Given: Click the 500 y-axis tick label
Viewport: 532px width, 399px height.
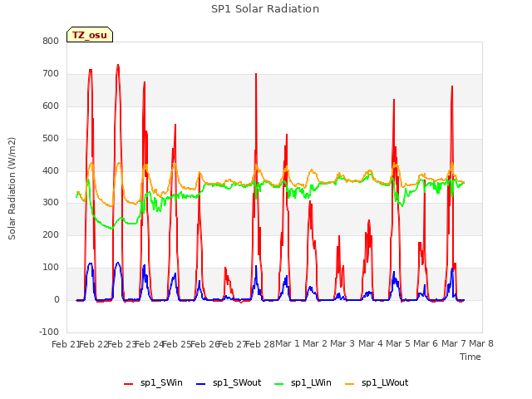Looking at the screenshot, I should [51, 138].
